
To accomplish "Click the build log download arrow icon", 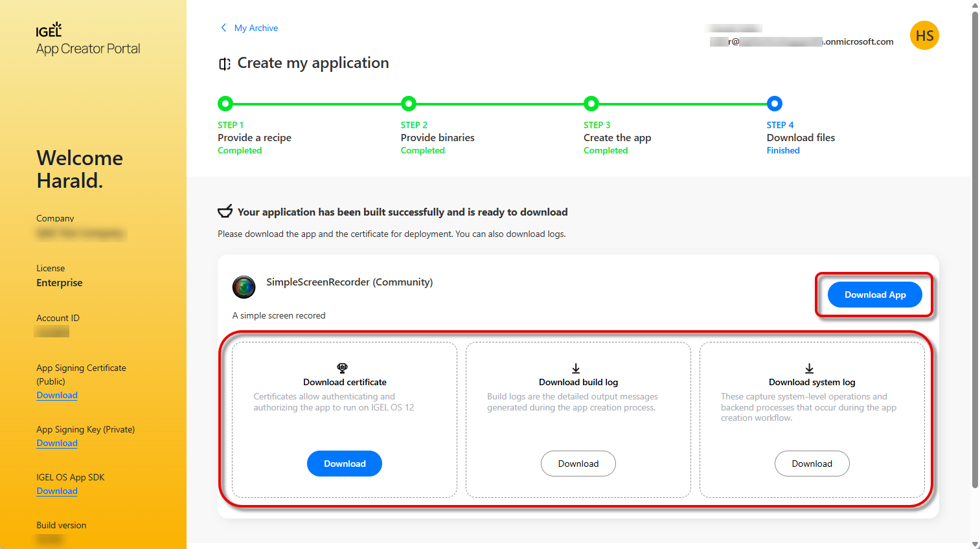I will [576, 368].
